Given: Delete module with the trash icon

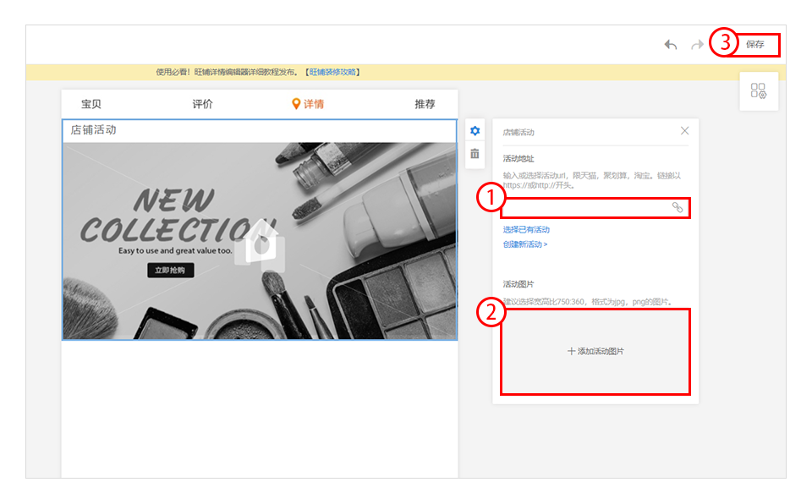Looking at the screenshot, I should point(475,154).
